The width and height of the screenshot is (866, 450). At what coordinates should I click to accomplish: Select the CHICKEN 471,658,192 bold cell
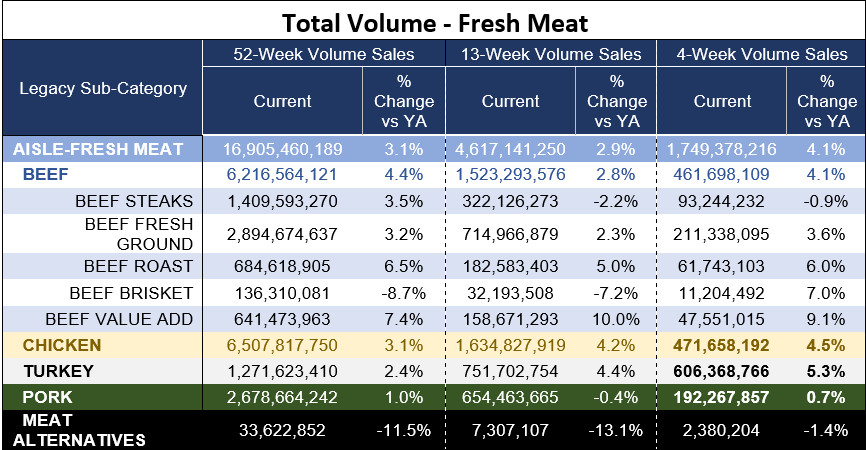pyautogui.click(x=721, y=346)
